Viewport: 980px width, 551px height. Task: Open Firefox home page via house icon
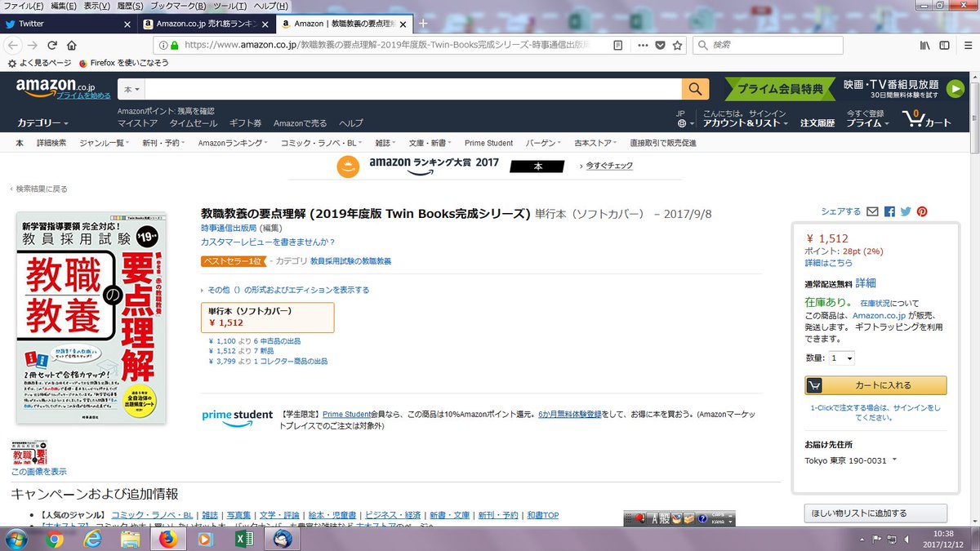[72, 46]
